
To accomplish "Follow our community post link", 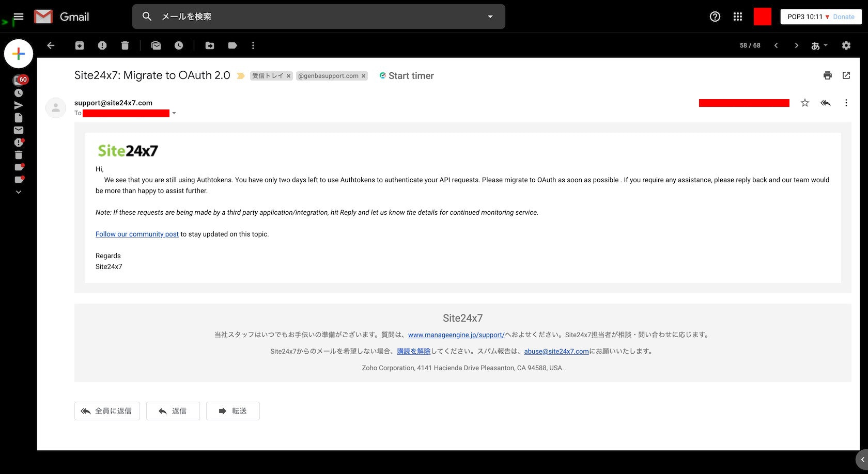I will (x=136, y=234).
